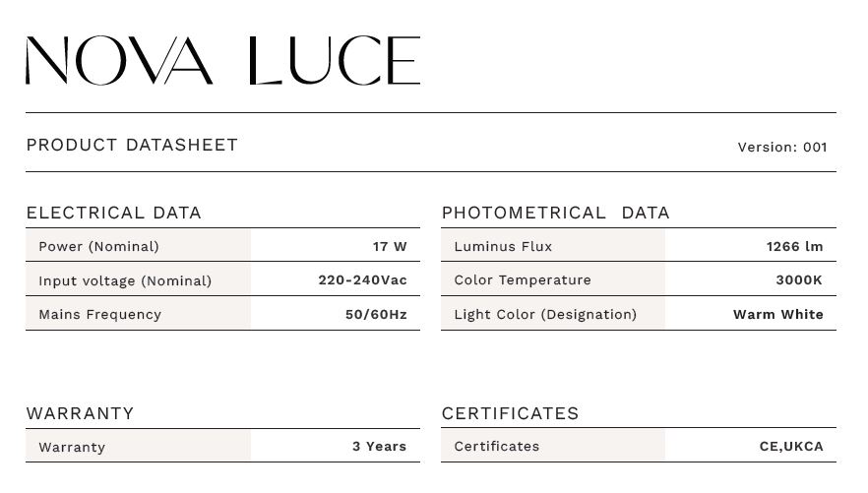The width and height of the screenshot is (868, 493).
Task: Click the PHOTOMETRICAL DATA section heading
Action: (x=556, y=213)
